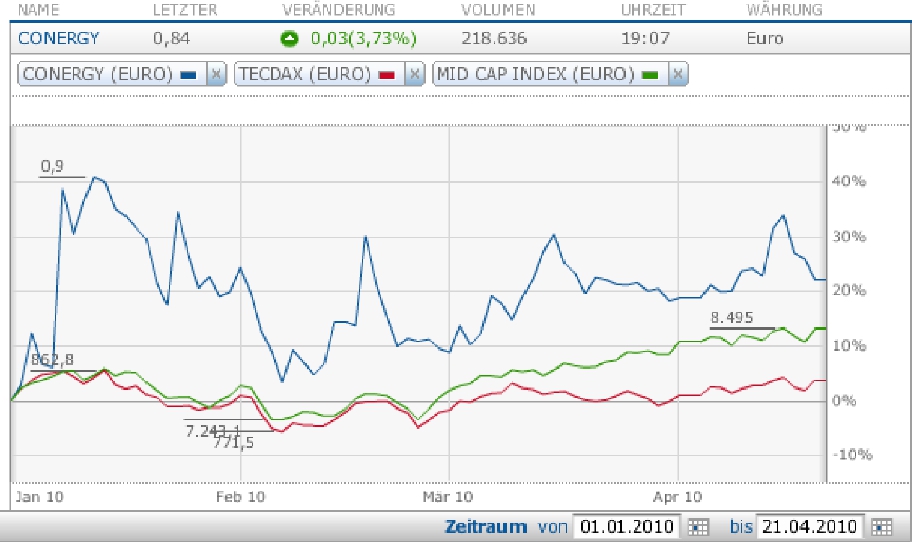Edit the start date field 01.01.2010

627,527
